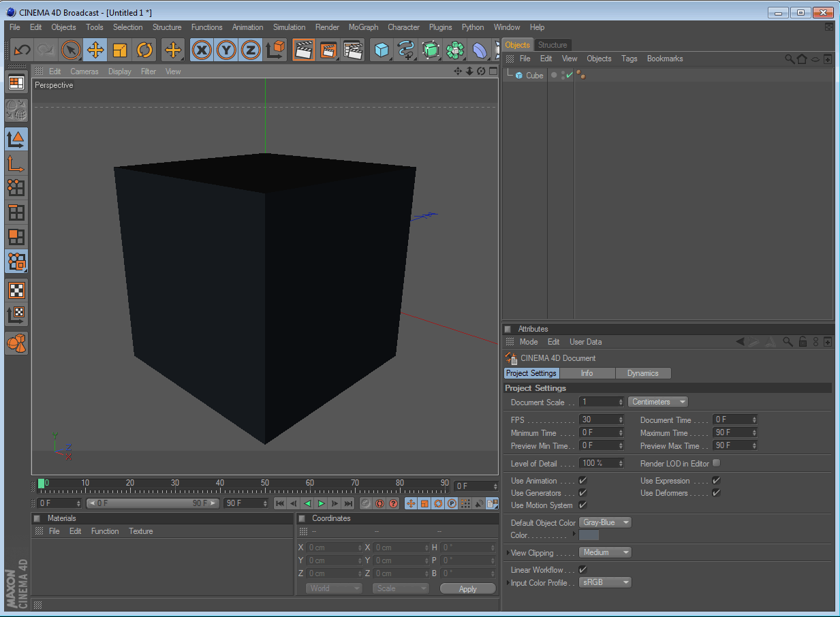The width and height of the screenshot is (840, 617).
Task: Select the Move tool in top toolbar
Action: tap(95, 50)
